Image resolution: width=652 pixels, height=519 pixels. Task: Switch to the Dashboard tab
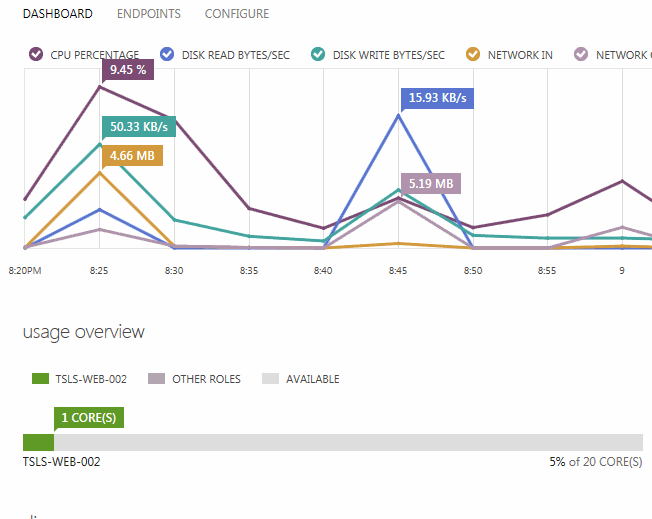pyautogui.click(x=57, y=14)
